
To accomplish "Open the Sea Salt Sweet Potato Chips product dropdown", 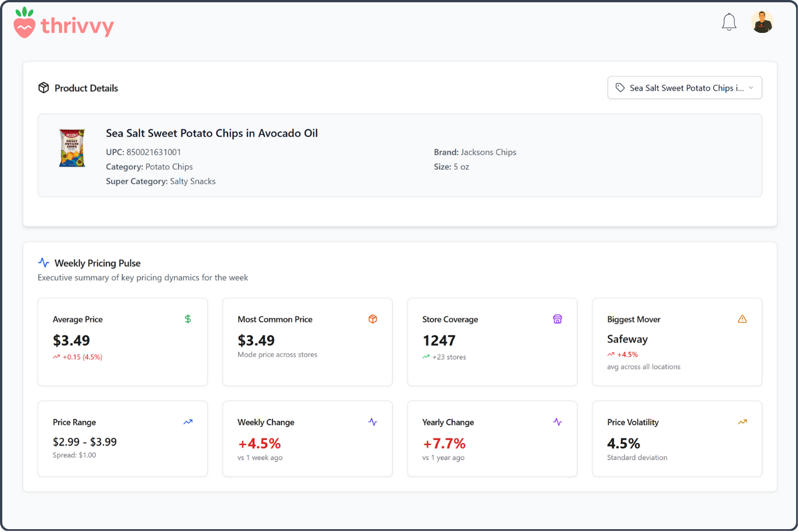I will click(684, 87).
